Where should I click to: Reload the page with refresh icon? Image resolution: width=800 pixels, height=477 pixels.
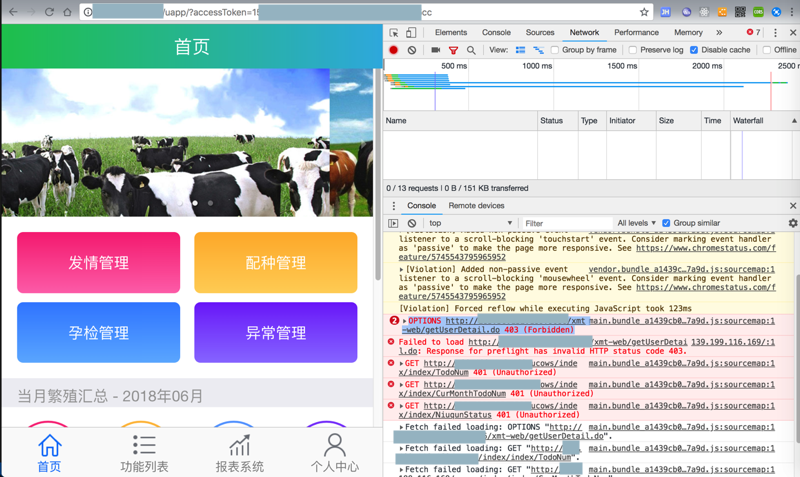click(49, 12)
